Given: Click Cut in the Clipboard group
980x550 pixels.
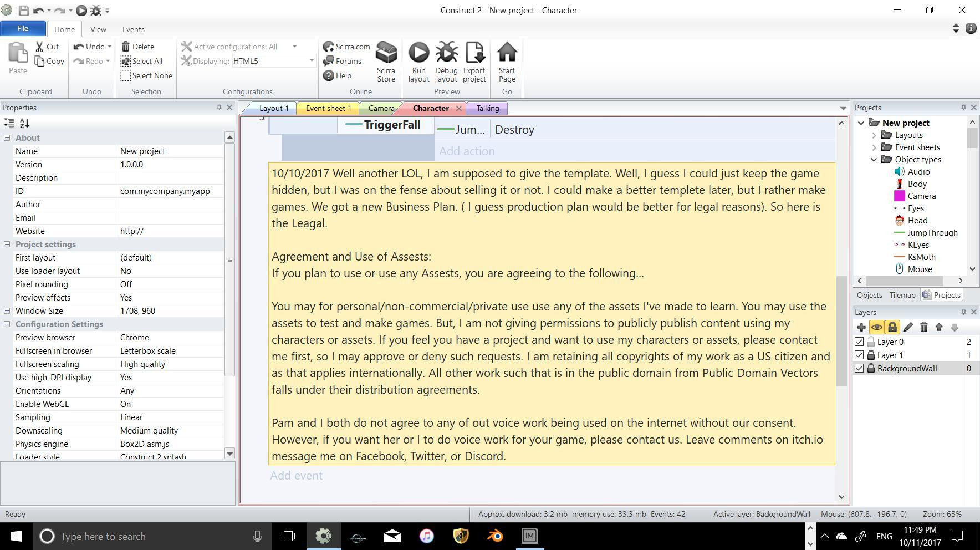Looking at the screenshot, I should (47, 47).
